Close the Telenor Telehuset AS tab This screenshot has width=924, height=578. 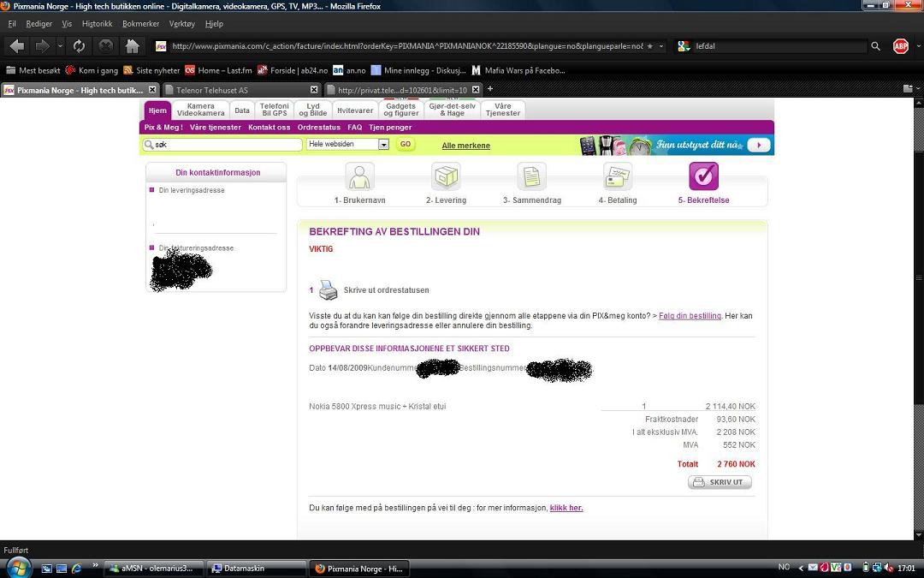pyautogui.click(x=314, y=90)
